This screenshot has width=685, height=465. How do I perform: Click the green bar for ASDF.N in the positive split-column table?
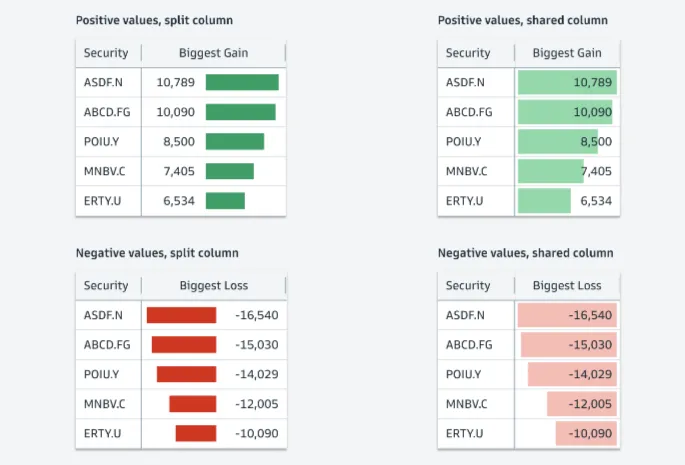[x=242, y=82]
